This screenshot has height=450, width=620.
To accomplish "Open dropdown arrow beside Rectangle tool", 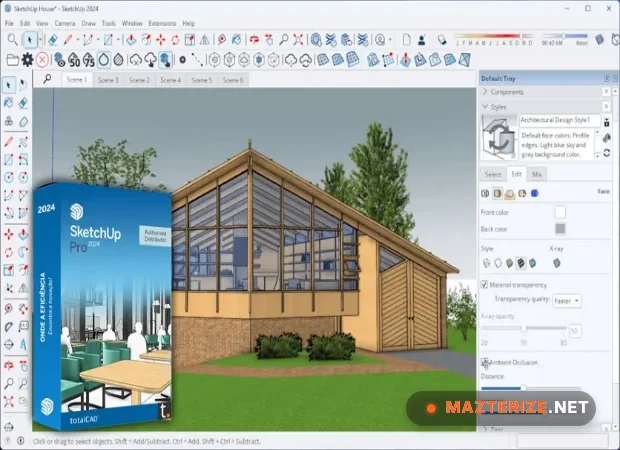I will (118, 40).
